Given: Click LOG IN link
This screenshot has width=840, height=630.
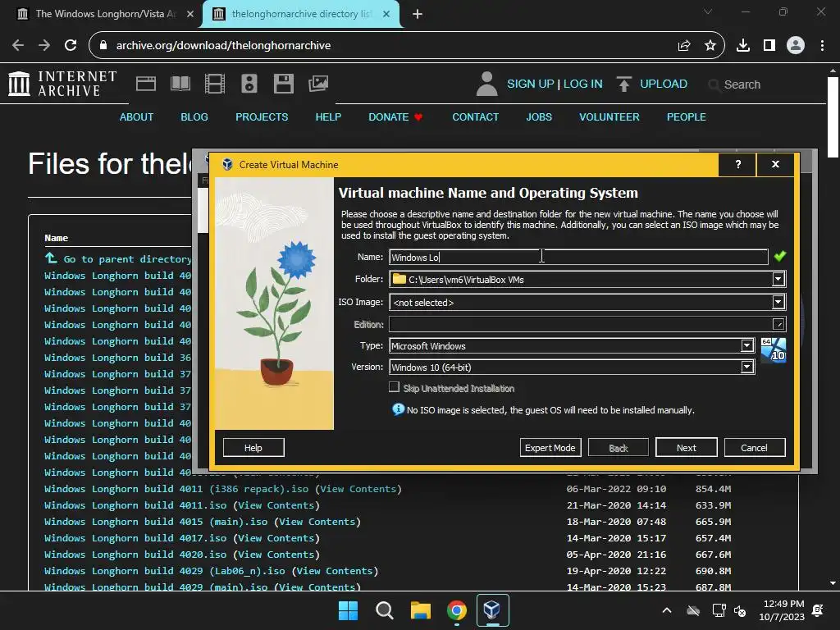Looking at the screenshot, I should [x=583, y=84].
